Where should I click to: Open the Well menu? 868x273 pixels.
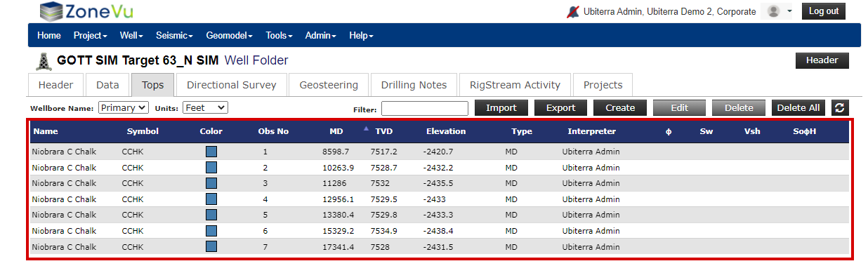point(131,35)
